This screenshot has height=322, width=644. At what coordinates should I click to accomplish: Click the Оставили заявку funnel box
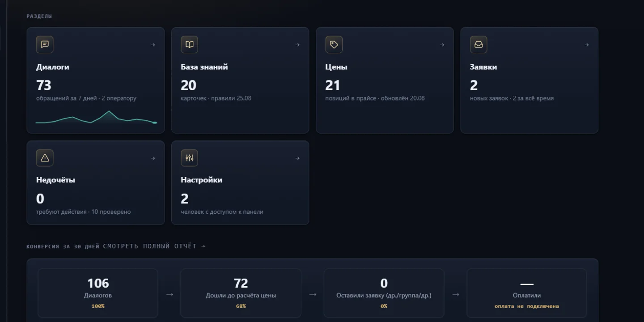pyautogui.click(x=384, y=293)
